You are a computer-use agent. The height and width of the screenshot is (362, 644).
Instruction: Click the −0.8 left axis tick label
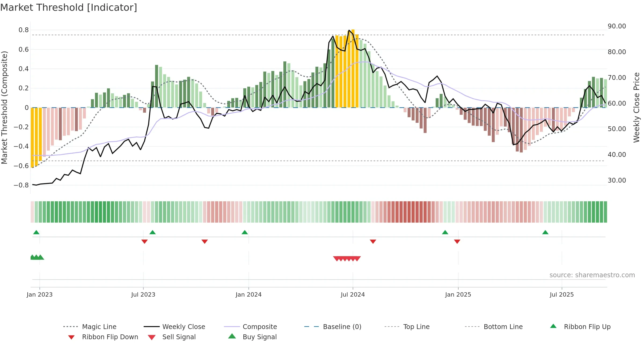(21, 185)
